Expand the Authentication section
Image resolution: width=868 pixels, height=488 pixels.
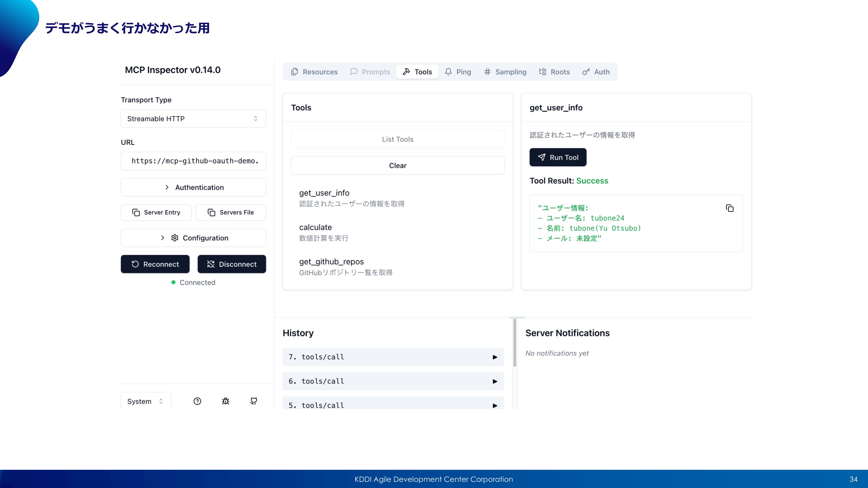[193, 187]
